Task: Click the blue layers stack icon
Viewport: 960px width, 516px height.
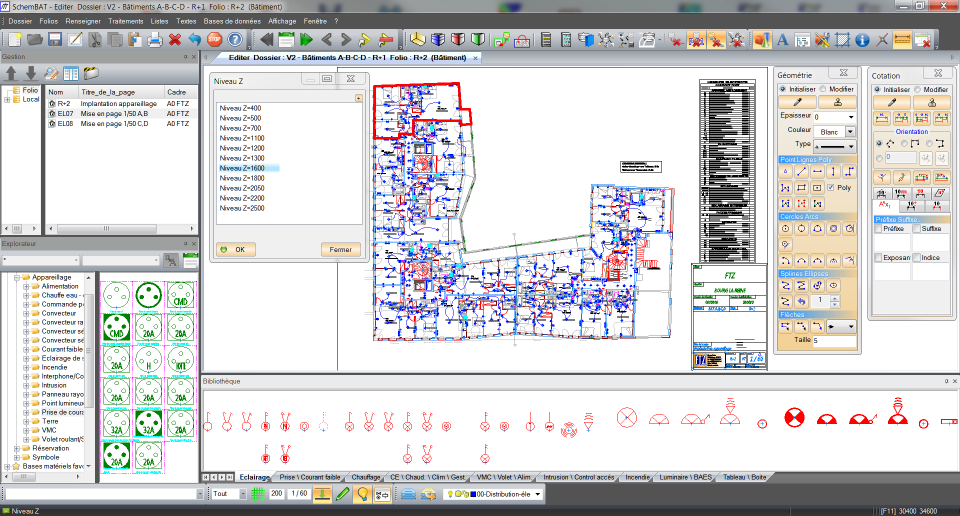Action: [x=408, y=494]
